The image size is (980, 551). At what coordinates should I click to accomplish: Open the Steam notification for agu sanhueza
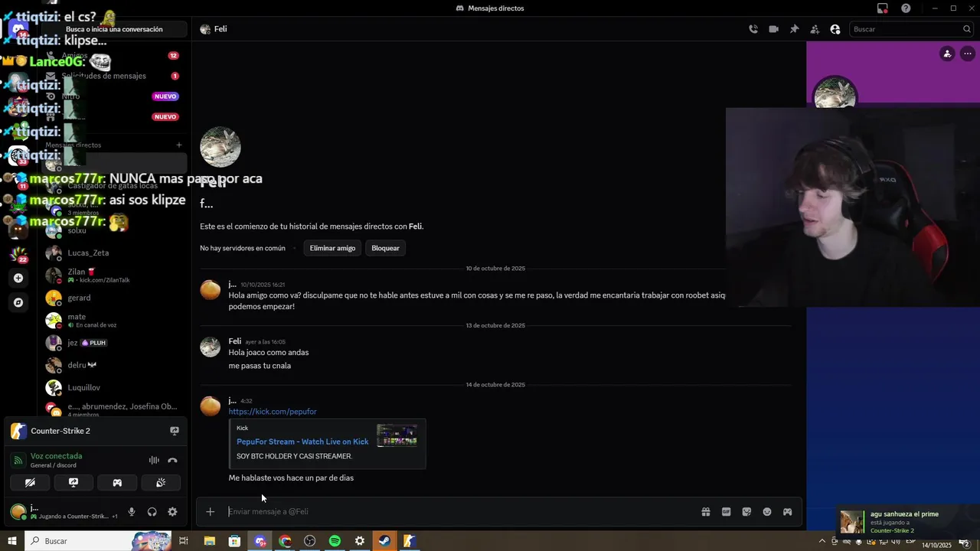[908, 521]
